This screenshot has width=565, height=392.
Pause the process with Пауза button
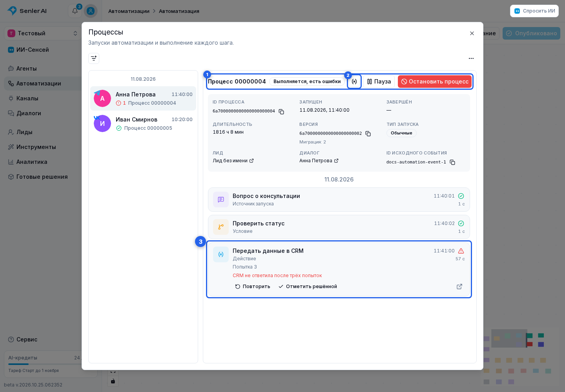pyautogui.click(x=379, y=82)
